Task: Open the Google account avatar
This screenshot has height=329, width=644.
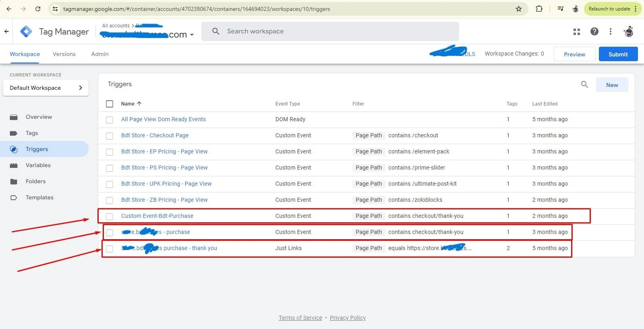Action: pos(629,31)
